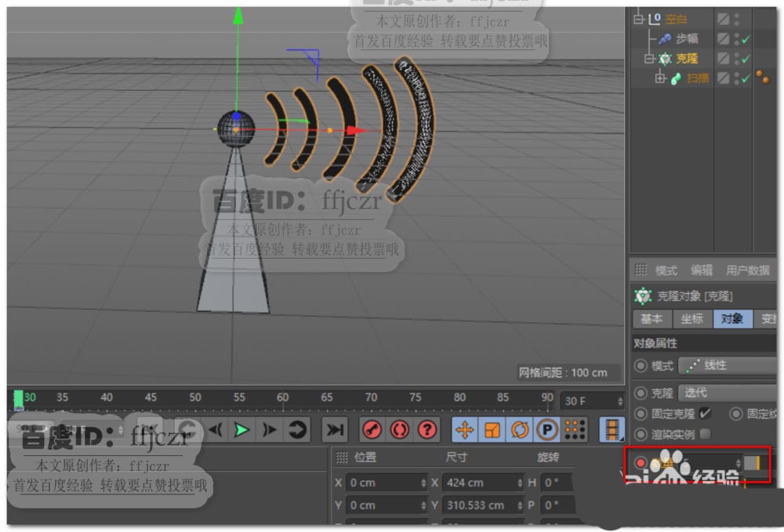Click the red keyframe dot for 数量

point(641,462)
